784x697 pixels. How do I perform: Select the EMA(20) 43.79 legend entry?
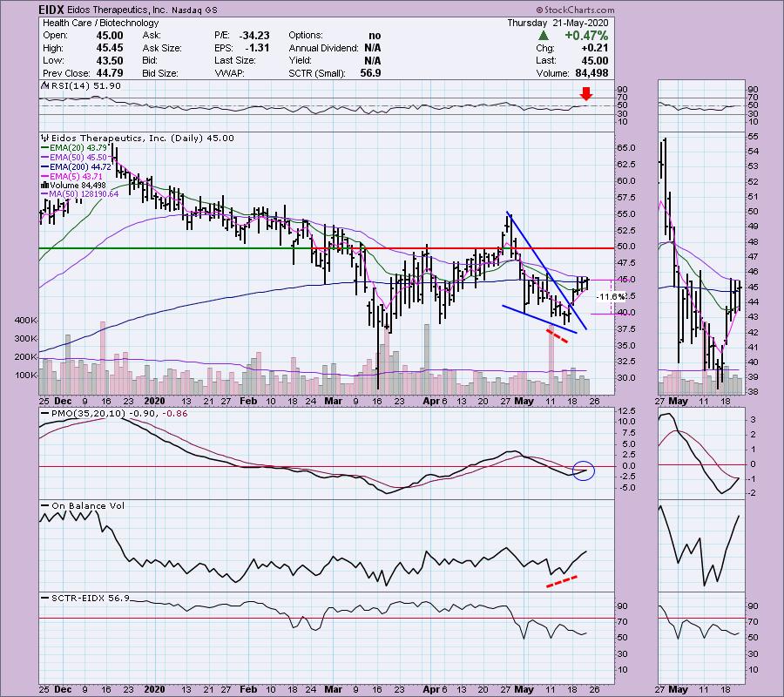pyautogui.click(x=74, y=148)
